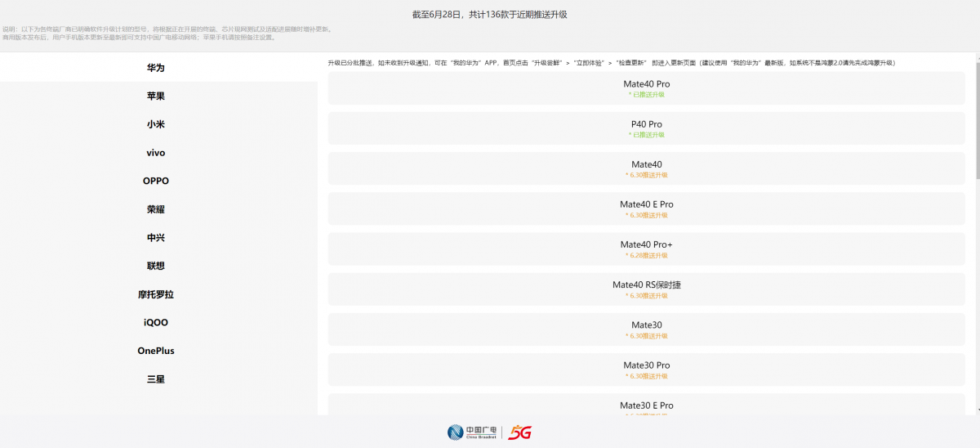Select the OnePlus brand tab
This screenshot has width=980, height=448.
[x=158, y=351]
